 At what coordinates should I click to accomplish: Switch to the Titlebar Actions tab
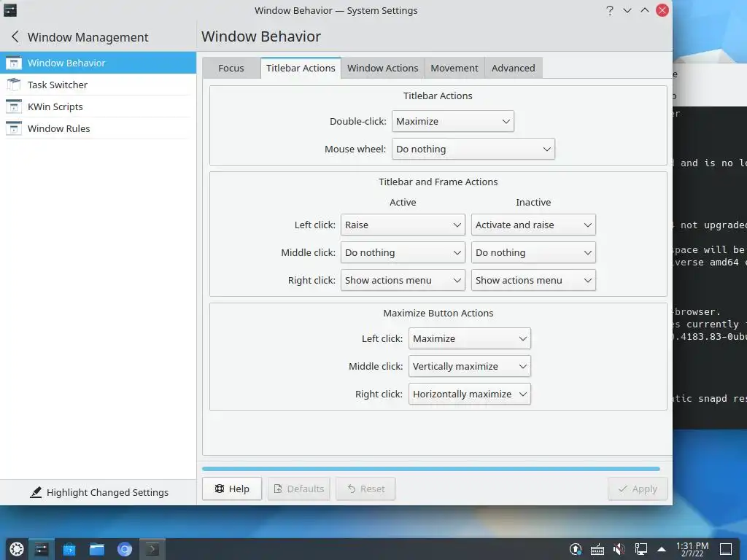[x=301, y=68]
